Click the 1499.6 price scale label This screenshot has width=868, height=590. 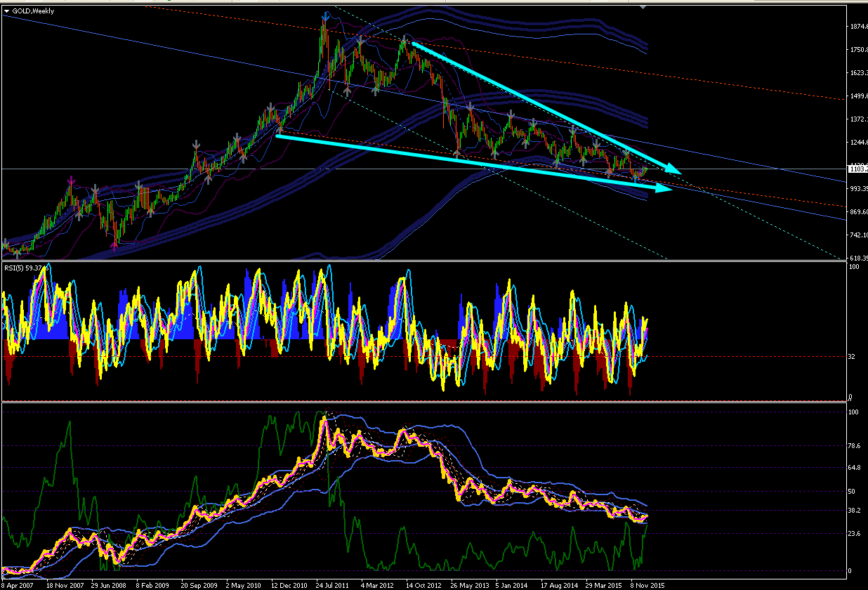pos(858,96)
